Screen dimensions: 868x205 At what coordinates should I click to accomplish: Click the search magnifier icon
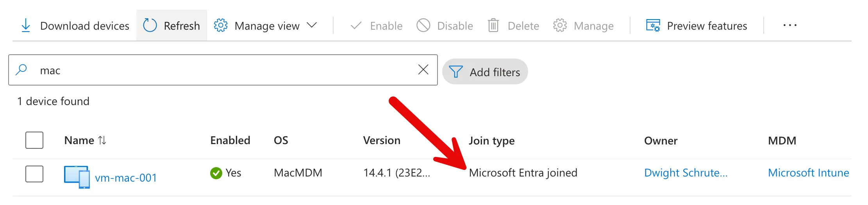click(x=21, y=70)
